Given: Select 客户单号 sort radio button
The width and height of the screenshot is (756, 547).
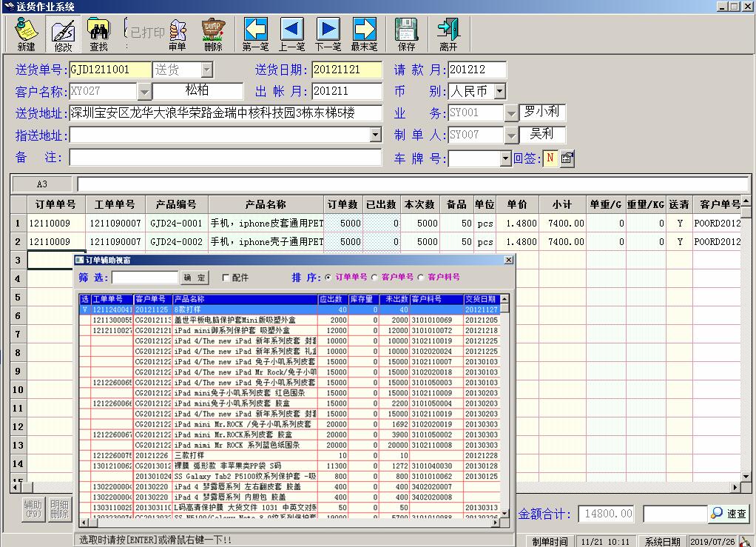Looking at the screenshot, I should 374,278.
